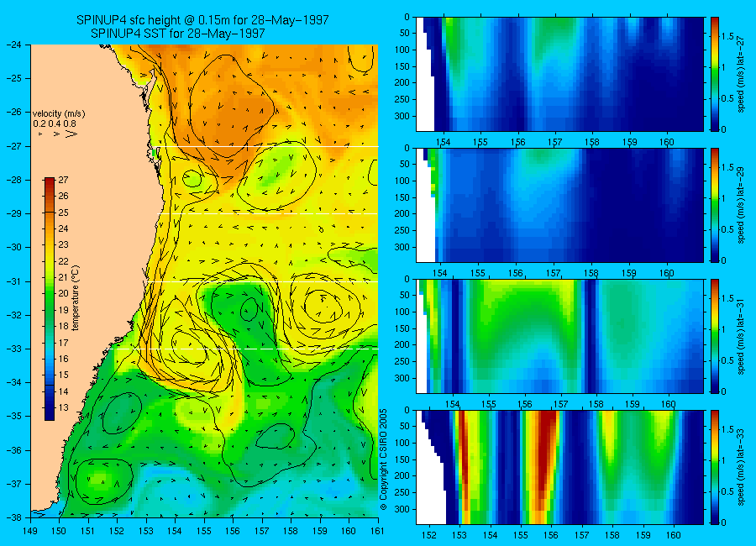Click the 1.5 tick on lat=-27 speed colorbar
Viewport: 756px width, 546px height.
click(727, 37)
